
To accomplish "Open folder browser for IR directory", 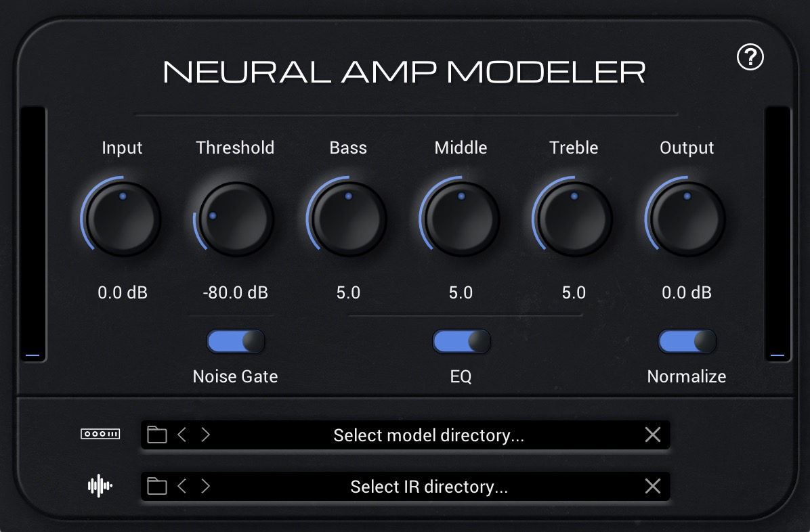I will point(156,486).
